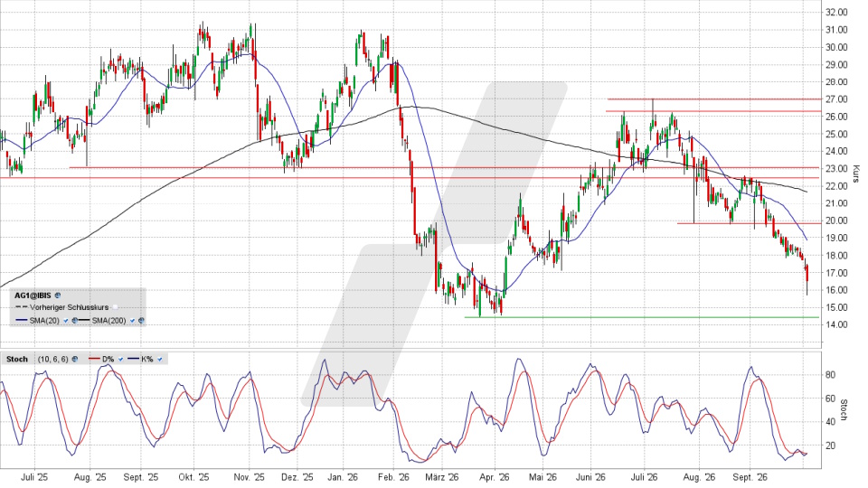868x488 pixels.
Task: Toggle the K% line checkbox
Action: pyautogui.click(x=159, y=359)
